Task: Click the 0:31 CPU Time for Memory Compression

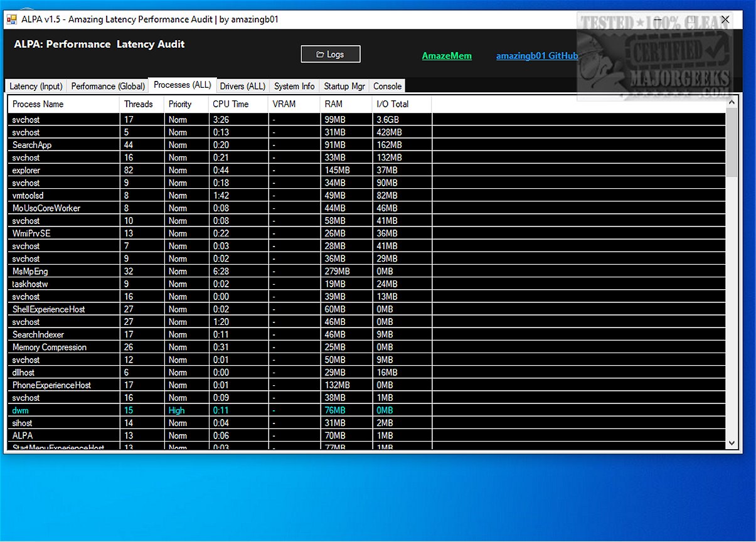Action: pos(221,347)
